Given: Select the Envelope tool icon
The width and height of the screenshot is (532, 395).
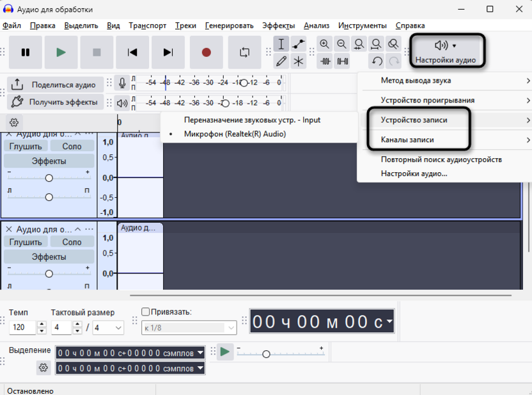Looking at the screenshot, I should point(299,44).
